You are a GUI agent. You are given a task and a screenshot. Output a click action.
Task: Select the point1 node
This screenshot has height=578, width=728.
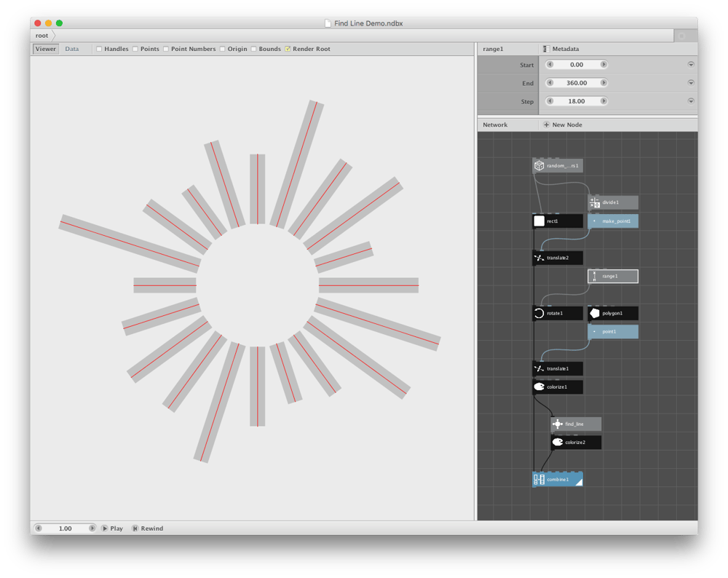[613, 331]
